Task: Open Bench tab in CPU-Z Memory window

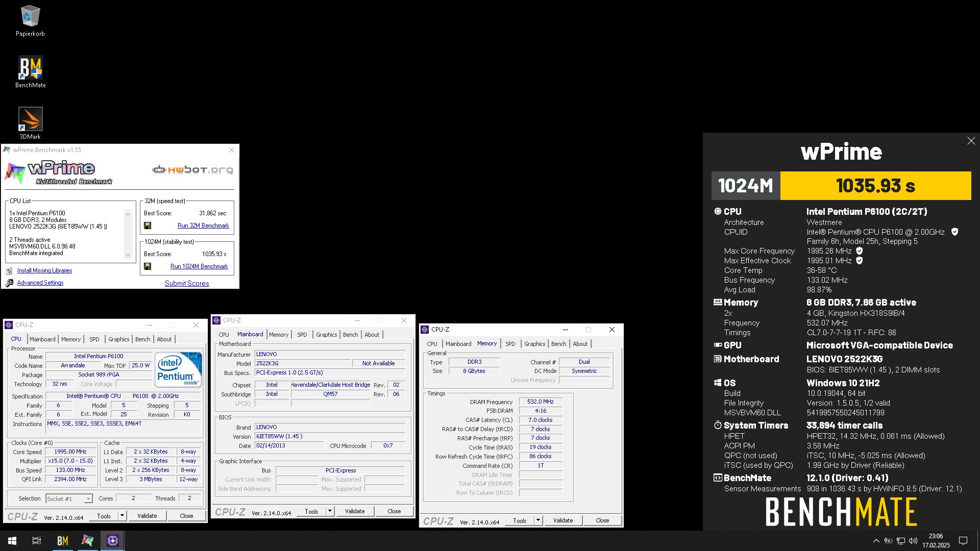Action: [x=559, y=344]
